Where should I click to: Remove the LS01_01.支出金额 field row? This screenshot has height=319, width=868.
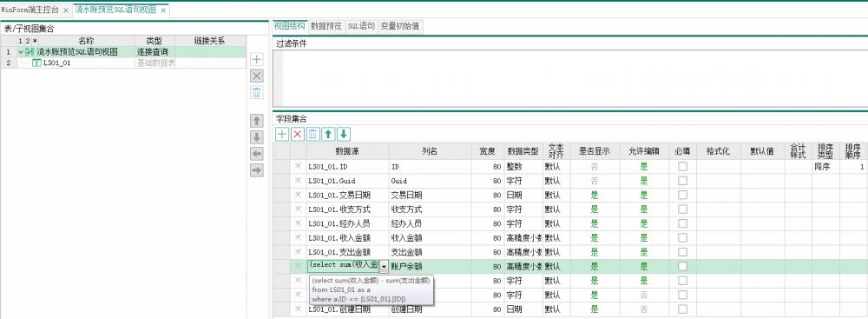298,252
